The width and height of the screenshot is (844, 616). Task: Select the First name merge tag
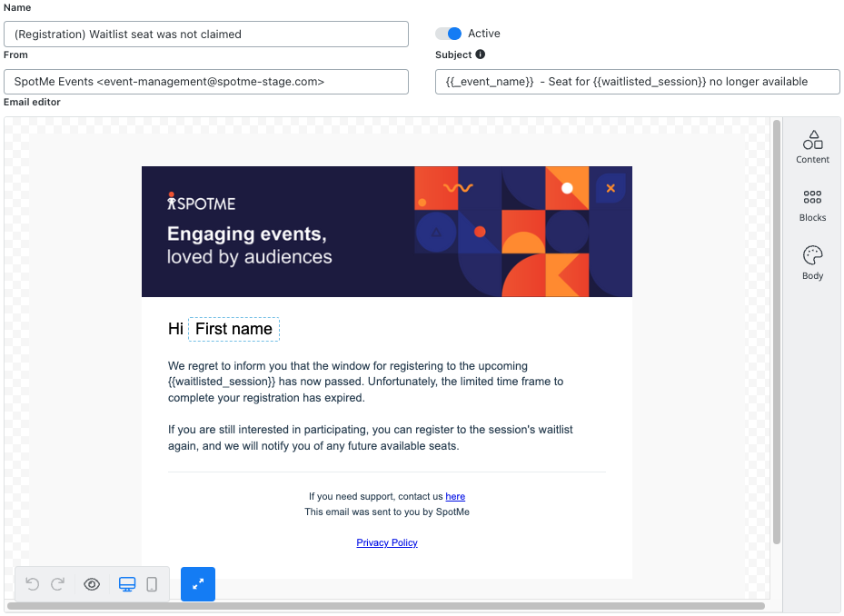(233, 329)
